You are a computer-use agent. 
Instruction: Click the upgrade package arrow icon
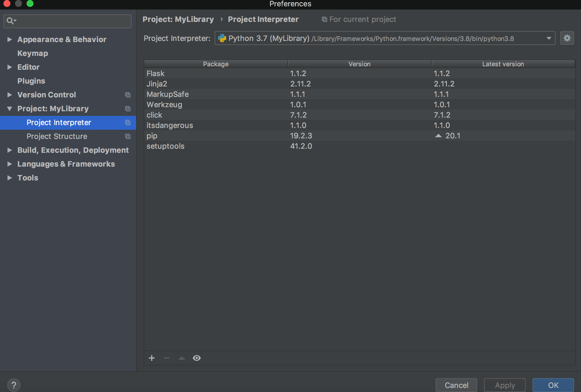(182, 358)
